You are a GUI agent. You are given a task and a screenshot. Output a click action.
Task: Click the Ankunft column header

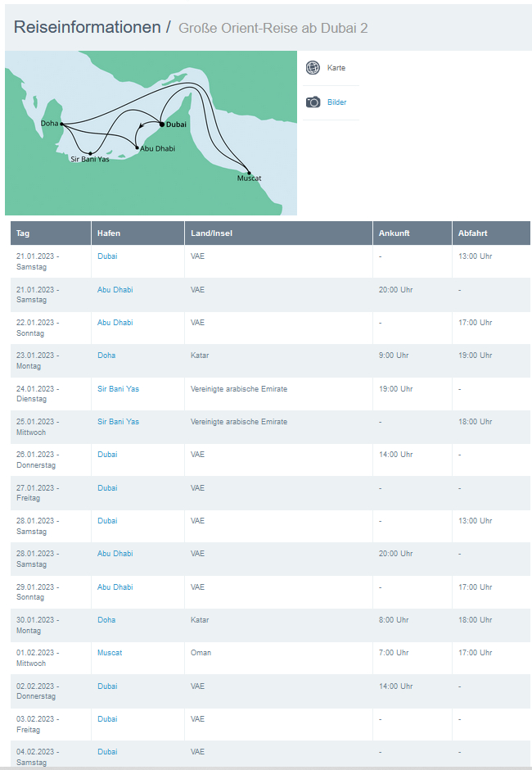(x=394, y=233)
